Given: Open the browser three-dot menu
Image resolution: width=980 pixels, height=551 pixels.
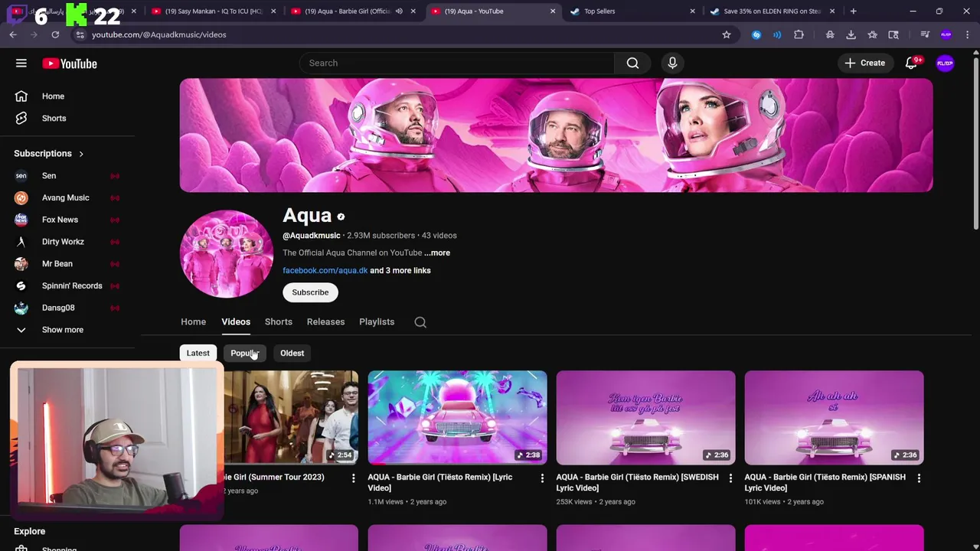Looking at the screenshot, I should coord(967,34).
